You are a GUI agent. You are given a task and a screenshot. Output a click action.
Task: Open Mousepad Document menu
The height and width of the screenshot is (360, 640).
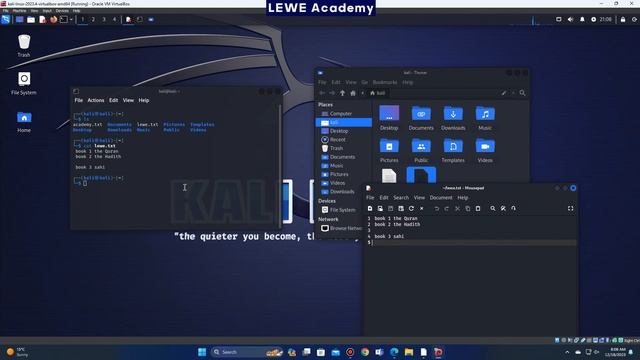[441, 198]
